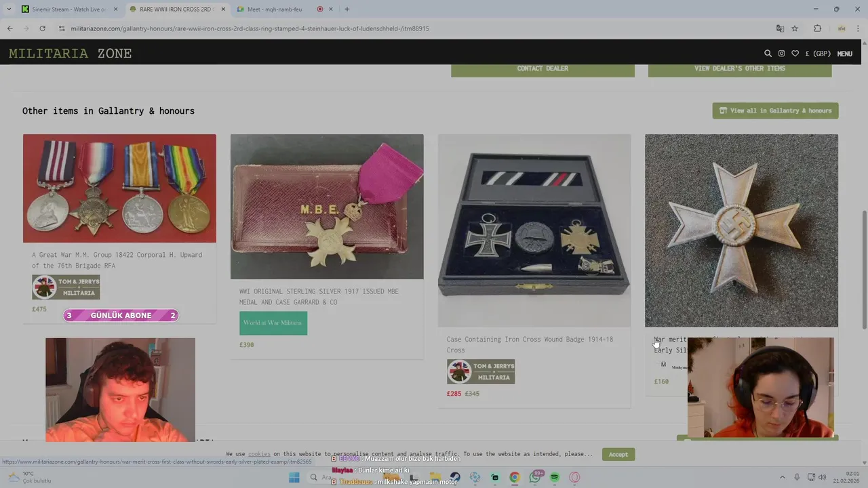The image size is (868, 488).
Task: Click Tom & Jerrys logo under M.M. Group
Action: pos(66,287)
